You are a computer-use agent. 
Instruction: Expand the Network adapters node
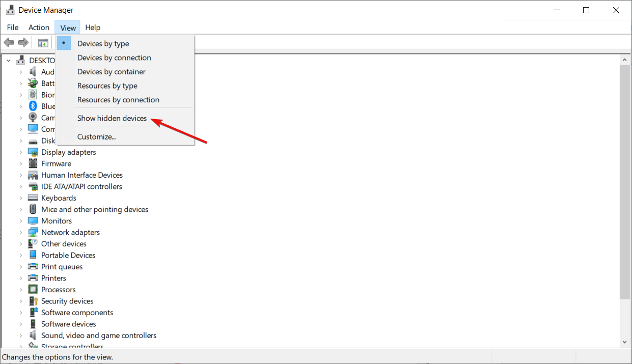(x=21, y=232)
